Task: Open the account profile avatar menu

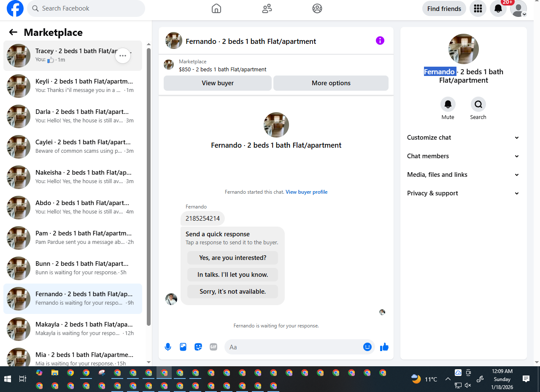Action: [x=518, y=8]
